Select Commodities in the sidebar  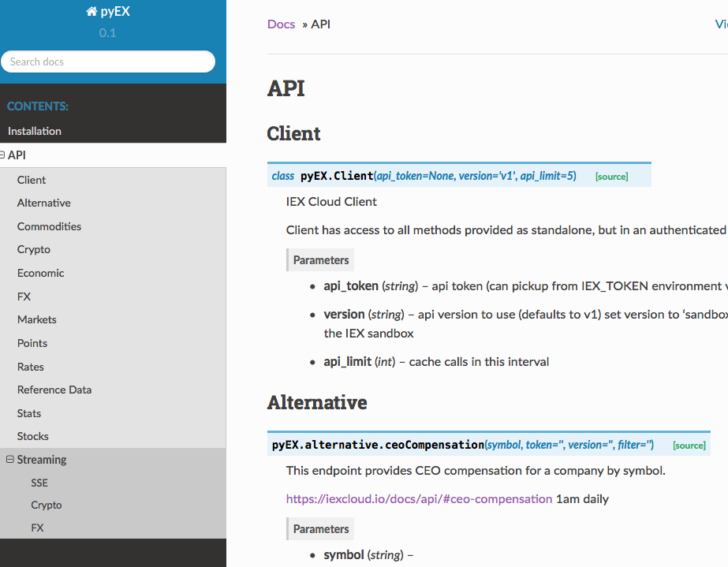pyautogui.click(x=49, y=226)
